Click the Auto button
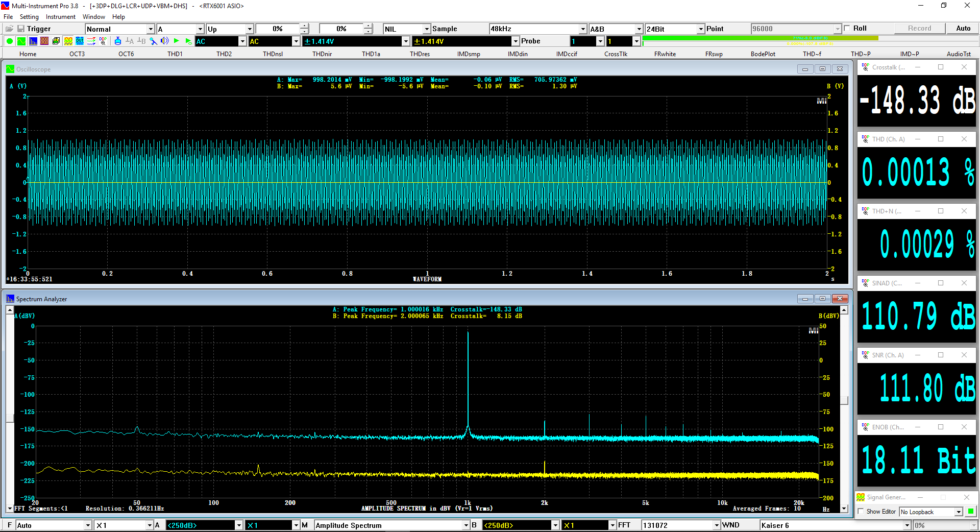Screen dimensions: 980x532 pos(963,29)
